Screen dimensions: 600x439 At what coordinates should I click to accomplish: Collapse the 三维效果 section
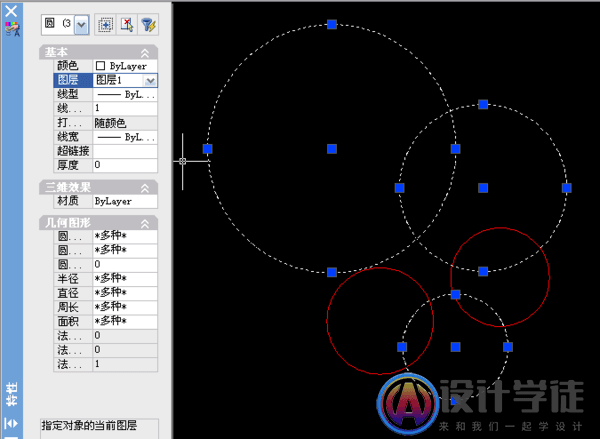145,188
